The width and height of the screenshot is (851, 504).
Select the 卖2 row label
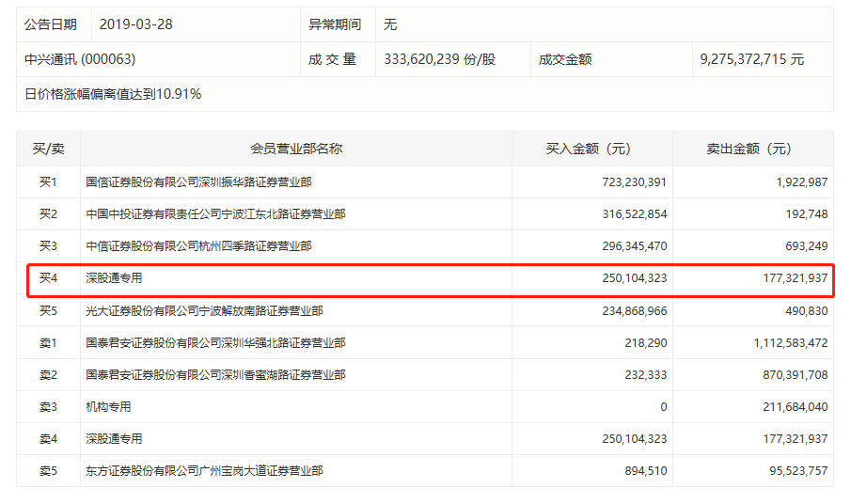click(48, 375)
